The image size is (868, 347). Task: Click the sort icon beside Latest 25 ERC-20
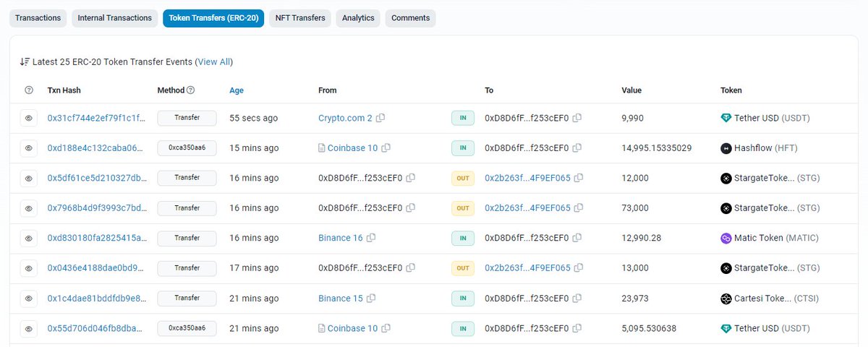25,62
